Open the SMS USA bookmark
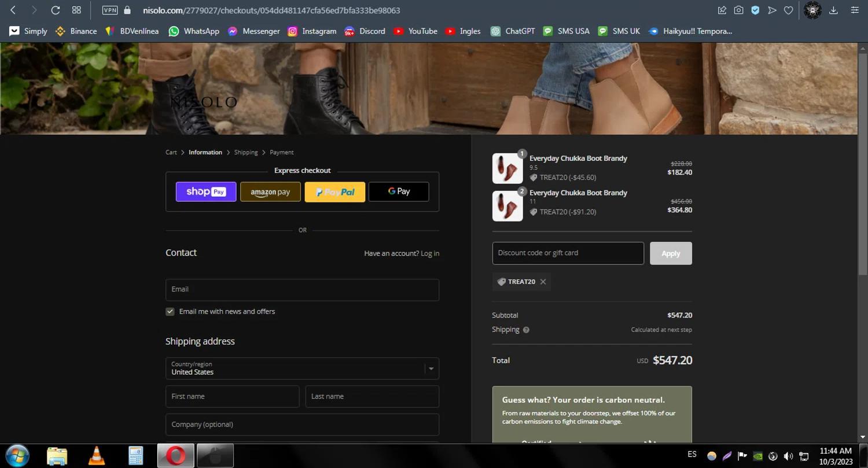This screenshot has height=468, width=868. click(x=566, y=31)
